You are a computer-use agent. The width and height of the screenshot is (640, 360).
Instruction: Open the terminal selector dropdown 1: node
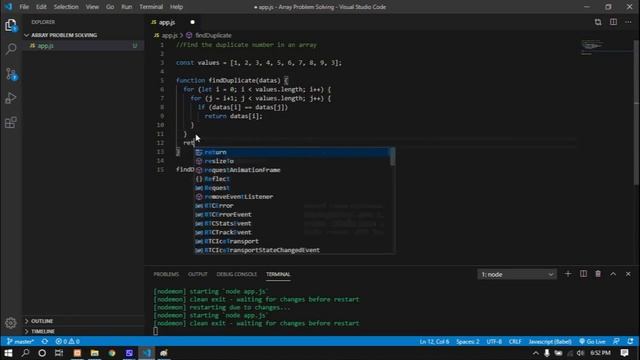[517, 274]
